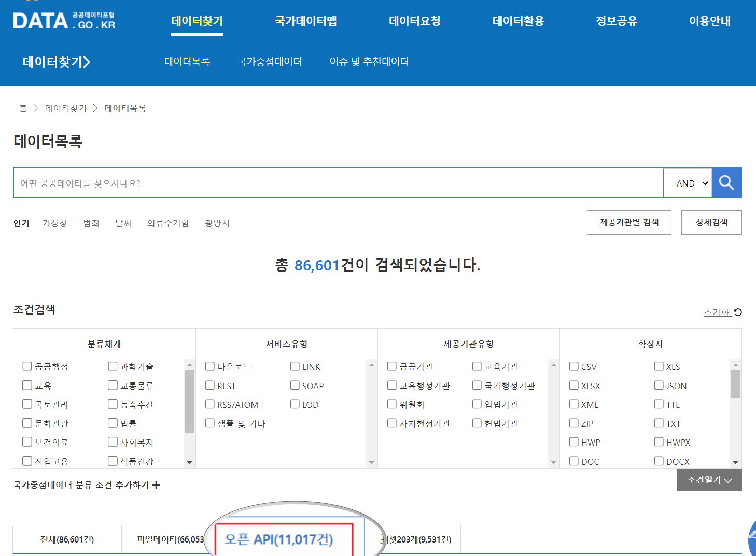
Task: Select the 문화관광 checkbox
Action: [x=27, y=423]
